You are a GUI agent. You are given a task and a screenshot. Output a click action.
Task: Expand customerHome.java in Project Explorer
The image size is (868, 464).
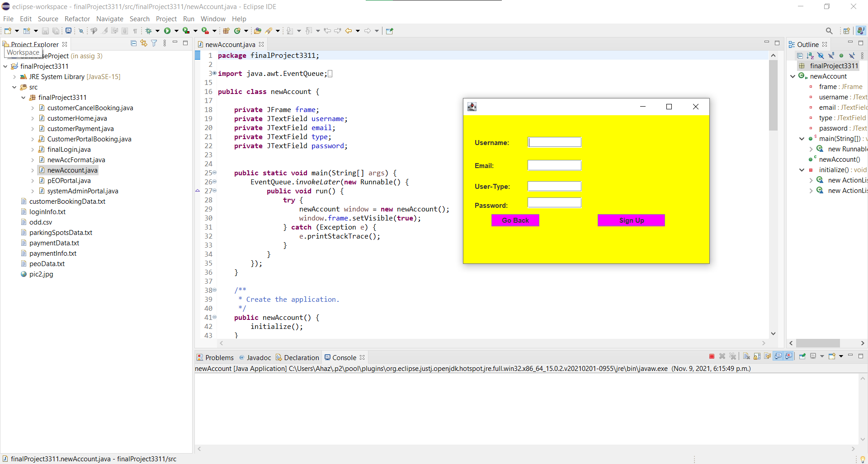pos(32,118)
